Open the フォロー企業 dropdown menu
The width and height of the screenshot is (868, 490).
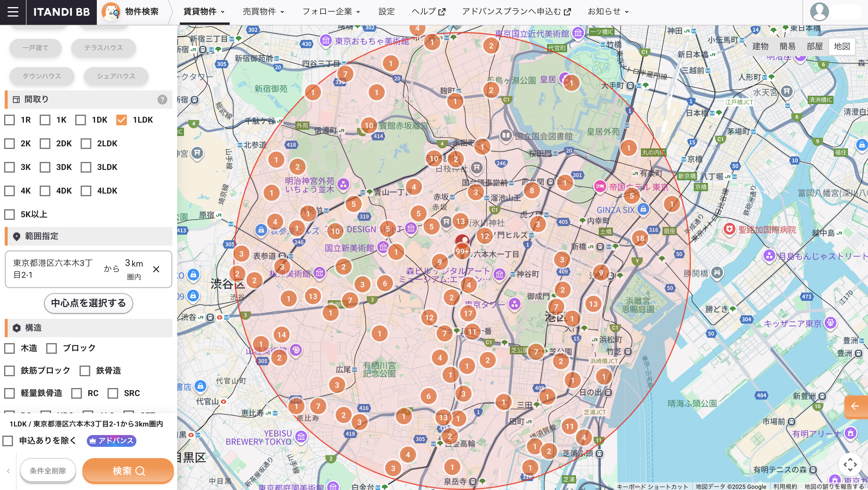coord(331,12)
